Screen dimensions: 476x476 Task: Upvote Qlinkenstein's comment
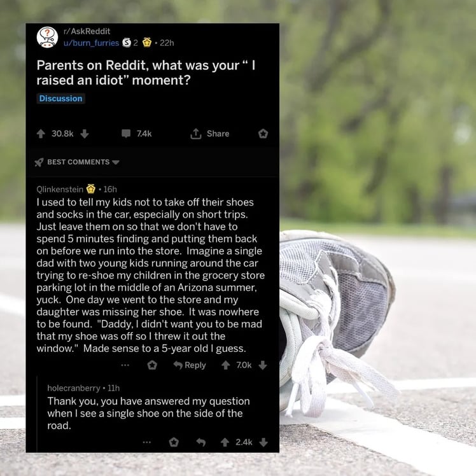tap(225, 365)
